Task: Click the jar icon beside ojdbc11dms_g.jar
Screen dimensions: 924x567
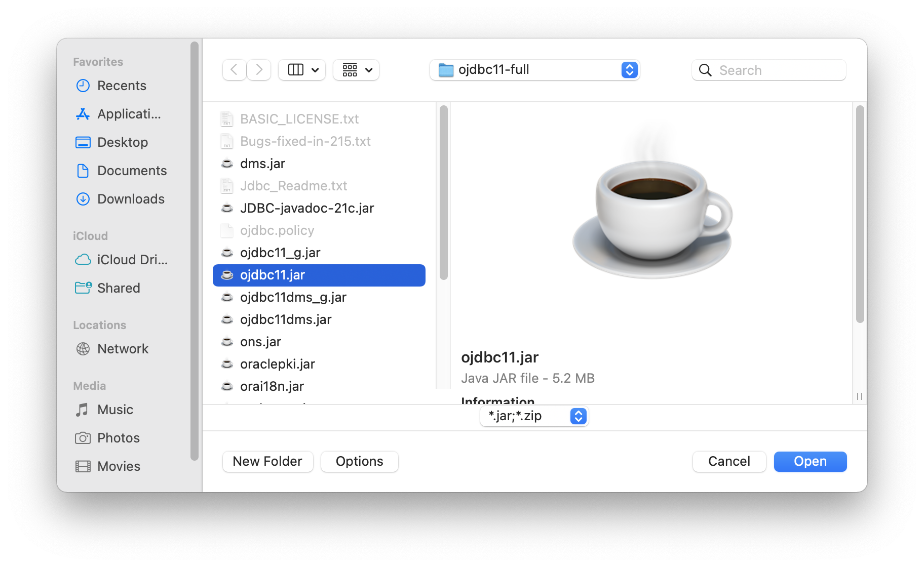Action: (227, 297)
